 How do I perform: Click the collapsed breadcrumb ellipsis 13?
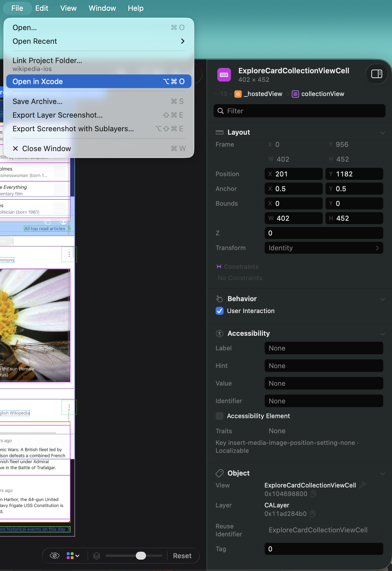coord(221,94)
